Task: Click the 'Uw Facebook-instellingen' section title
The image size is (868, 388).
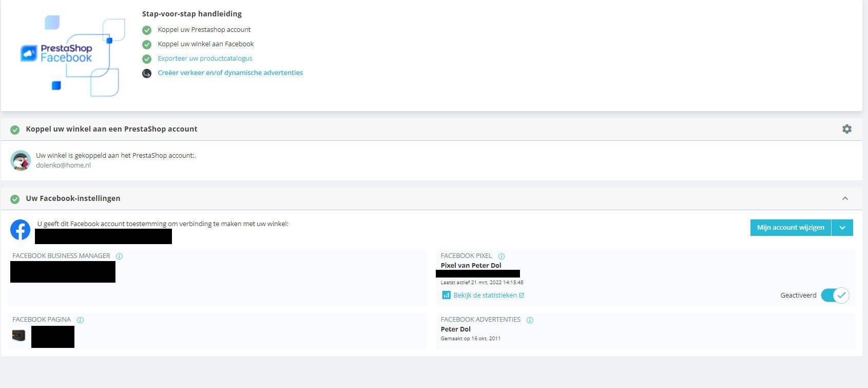Action: [x=73, y=198]
